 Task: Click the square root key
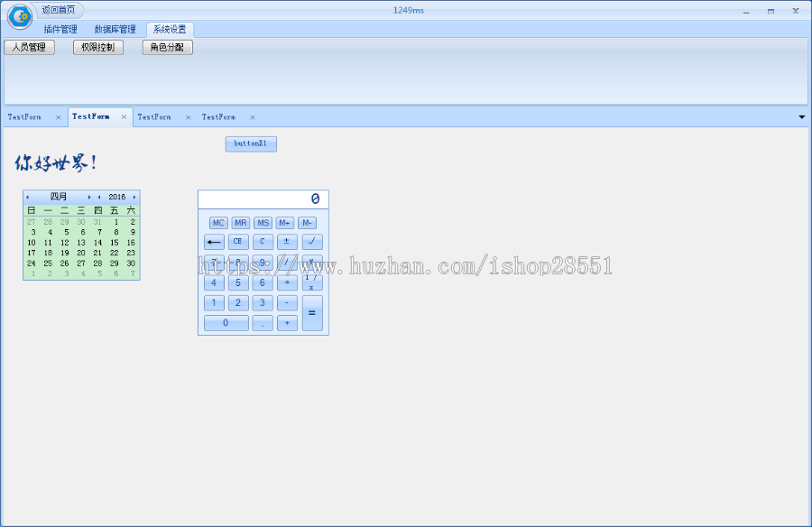(312, 242)
